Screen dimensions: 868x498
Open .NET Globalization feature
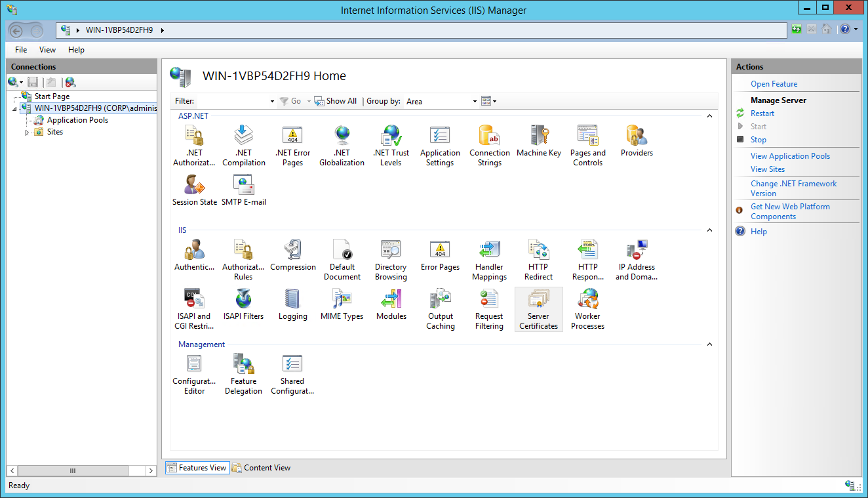click(x=342, y=146)
